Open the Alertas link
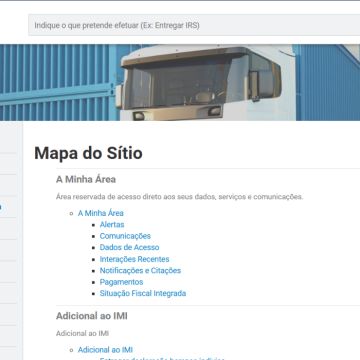 coord(112,224)
